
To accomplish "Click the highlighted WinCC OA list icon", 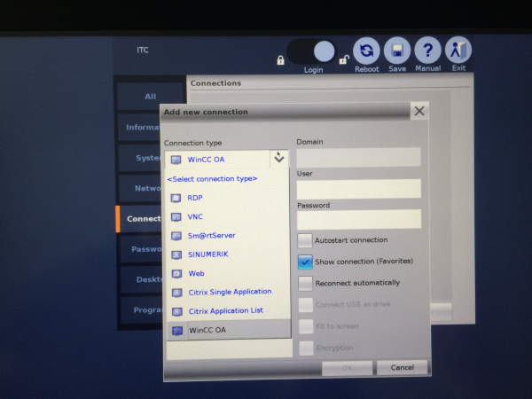I will click(x=177, y=331).
